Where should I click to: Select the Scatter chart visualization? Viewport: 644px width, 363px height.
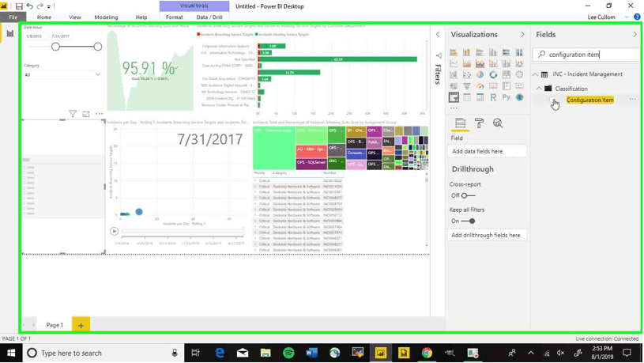pos(466,74)
